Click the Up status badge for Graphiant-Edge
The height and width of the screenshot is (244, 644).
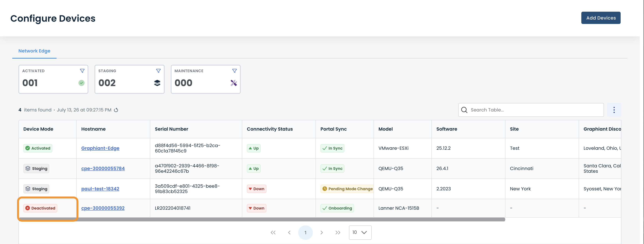click(x=254, y=148)
